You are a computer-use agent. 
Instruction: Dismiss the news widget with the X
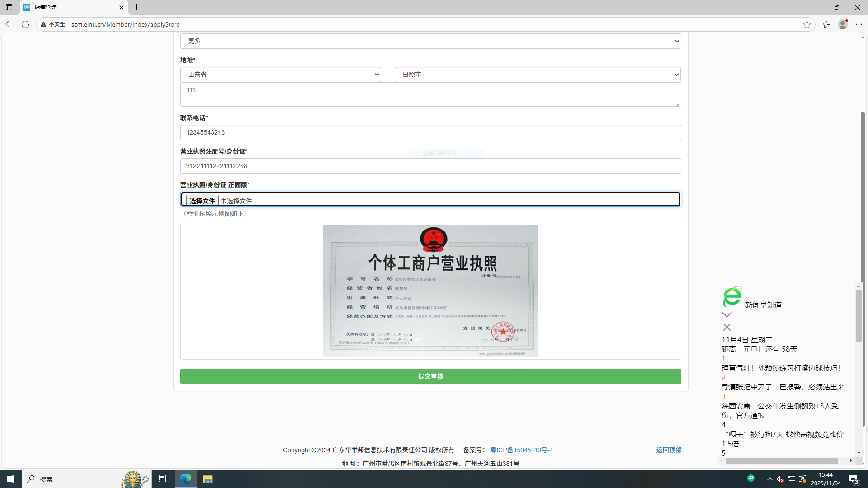click(x=726, y=327)
